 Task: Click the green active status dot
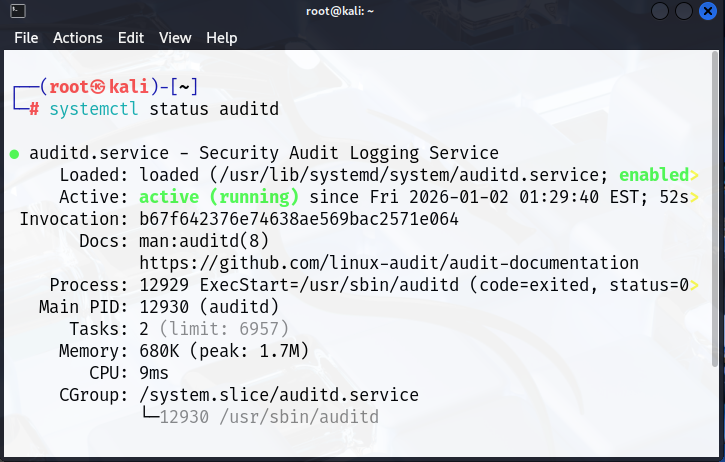[x=14, y=154]
